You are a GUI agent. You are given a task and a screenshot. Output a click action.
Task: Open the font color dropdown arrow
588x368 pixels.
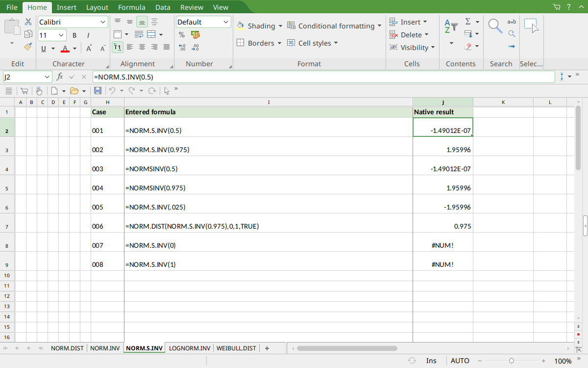pos(74,49)
